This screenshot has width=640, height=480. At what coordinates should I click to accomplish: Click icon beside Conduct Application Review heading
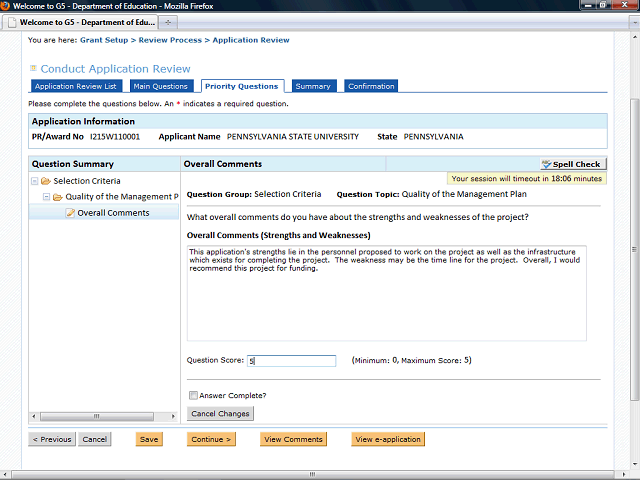tap(33, 68)
